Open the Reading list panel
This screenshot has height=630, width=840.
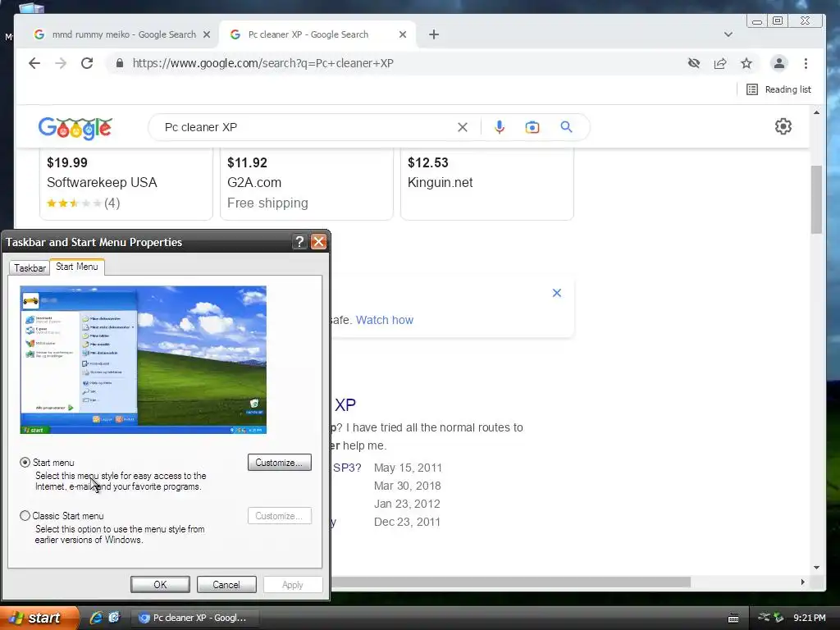[x=779, y=89]
